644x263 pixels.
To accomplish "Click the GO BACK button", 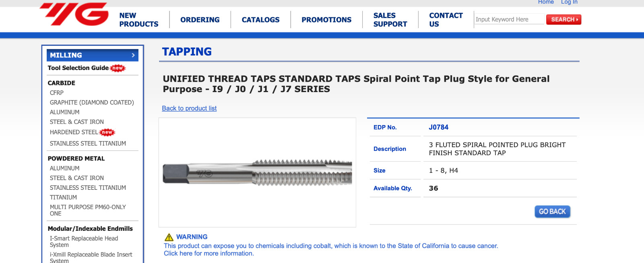I will 552,212.
